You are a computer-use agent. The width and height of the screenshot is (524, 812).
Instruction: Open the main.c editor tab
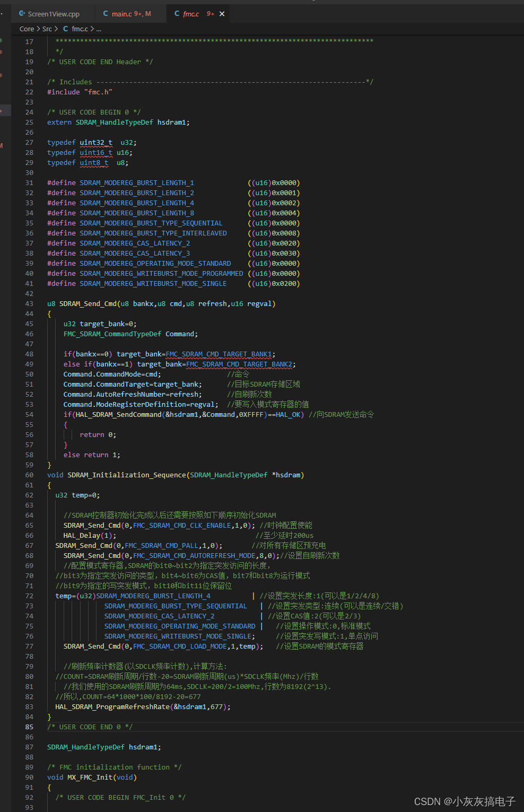click(131, 14)
